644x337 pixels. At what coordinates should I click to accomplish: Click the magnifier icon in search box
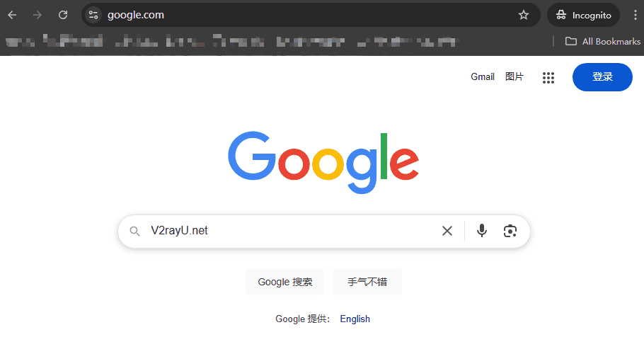point(134,231)
